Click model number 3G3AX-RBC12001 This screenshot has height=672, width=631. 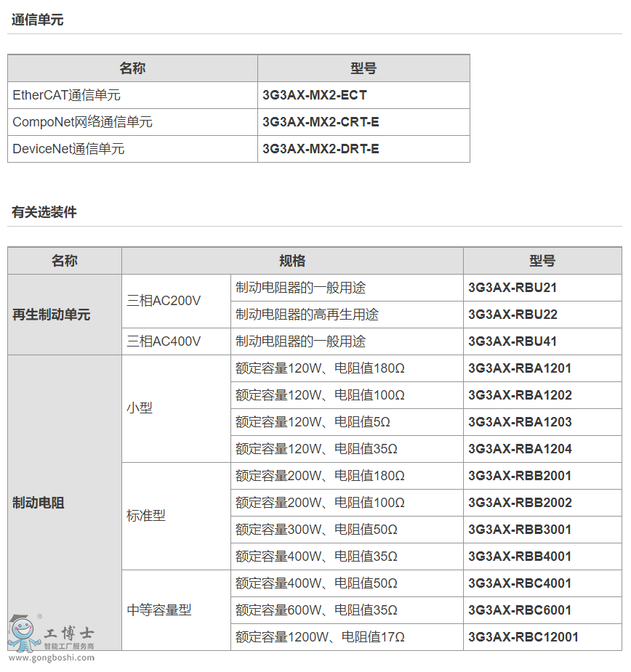point(523,637)
